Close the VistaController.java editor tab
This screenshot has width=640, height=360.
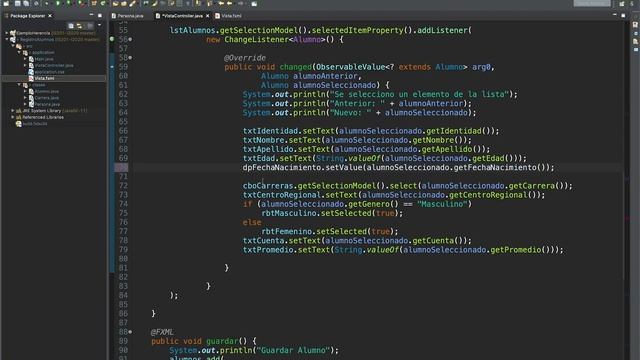207,16
